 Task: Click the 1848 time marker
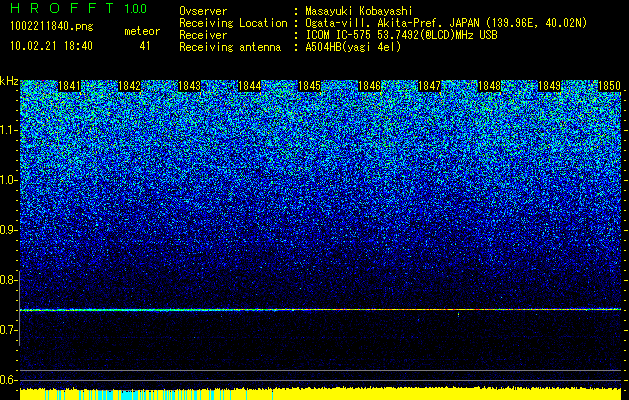click(x=489, y=86)
